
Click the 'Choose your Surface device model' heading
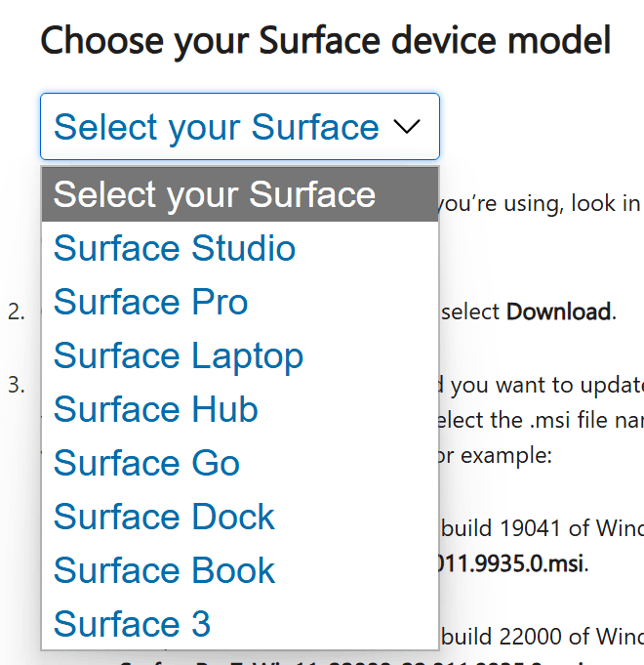point(326,41)
